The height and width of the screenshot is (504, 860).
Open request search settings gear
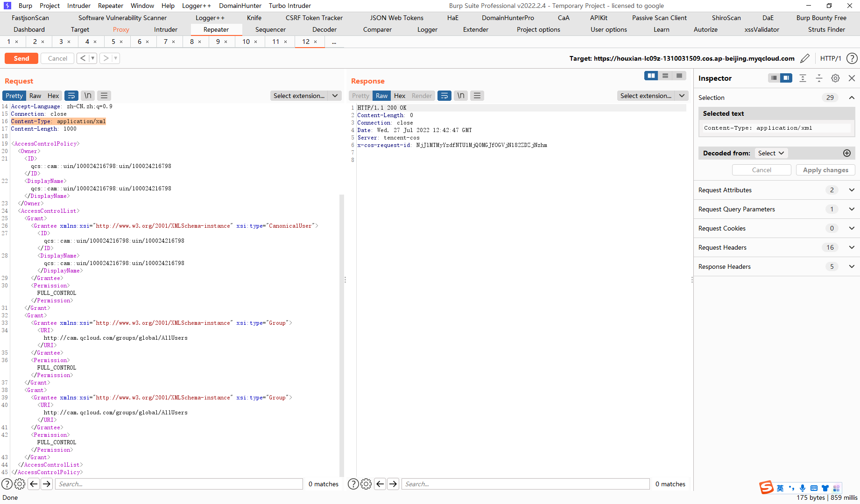click(x=20, y=484)
